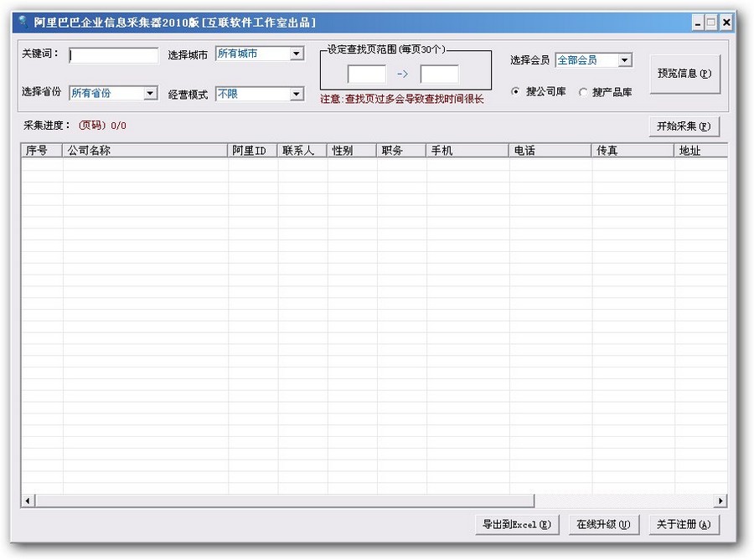Click the 联系人 column header

[302, 151]
